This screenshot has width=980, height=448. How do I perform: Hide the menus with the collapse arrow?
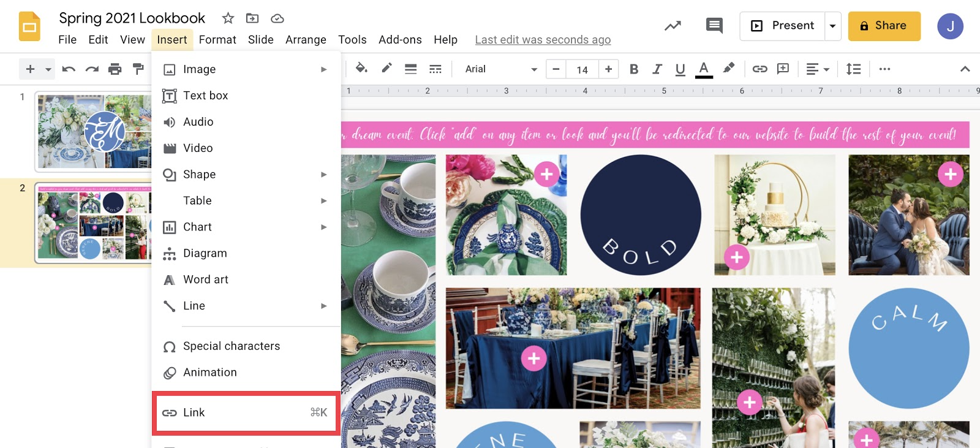[965, 69]
